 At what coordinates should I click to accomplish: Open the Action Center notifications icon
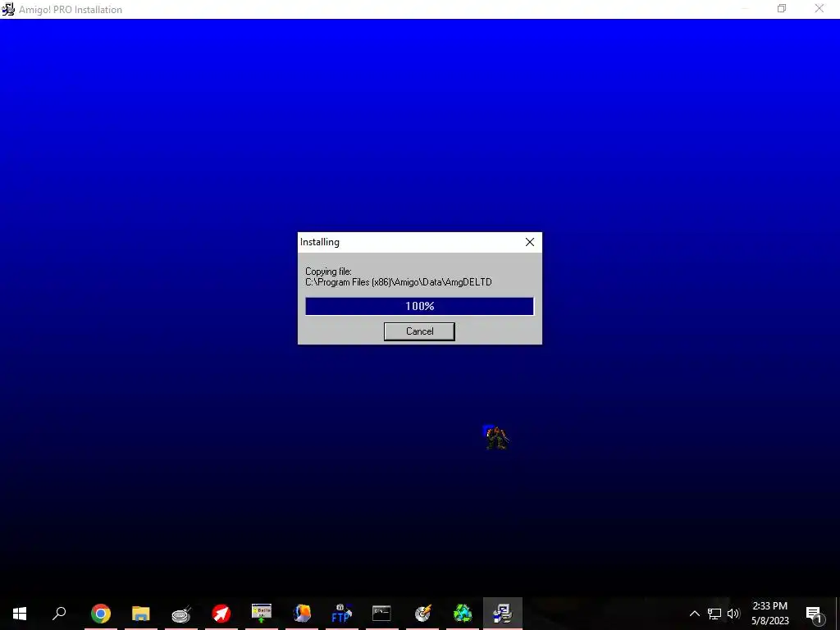pyautogui.click(x=814, y=614)
